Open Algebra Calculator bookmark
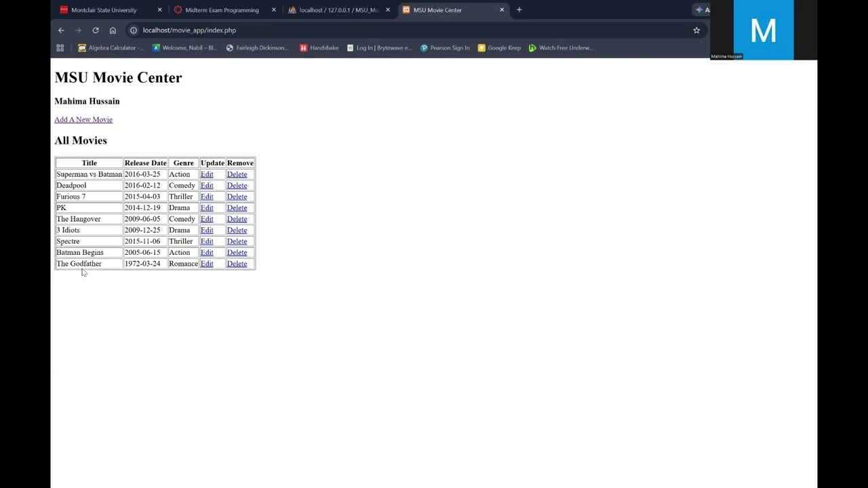The height and width of the screenshot is (488, 868). [x=111, y=48]
